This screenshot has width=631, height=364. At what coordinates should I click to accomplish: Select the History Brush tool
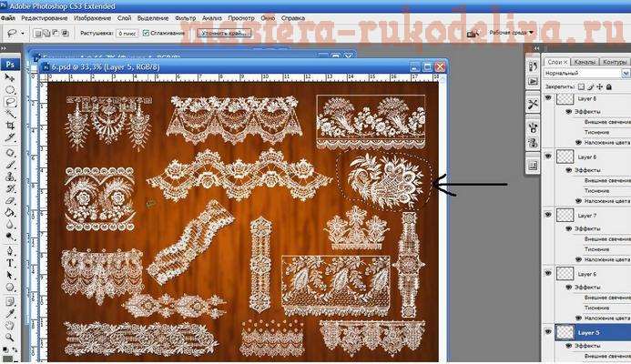coord(10,188)
